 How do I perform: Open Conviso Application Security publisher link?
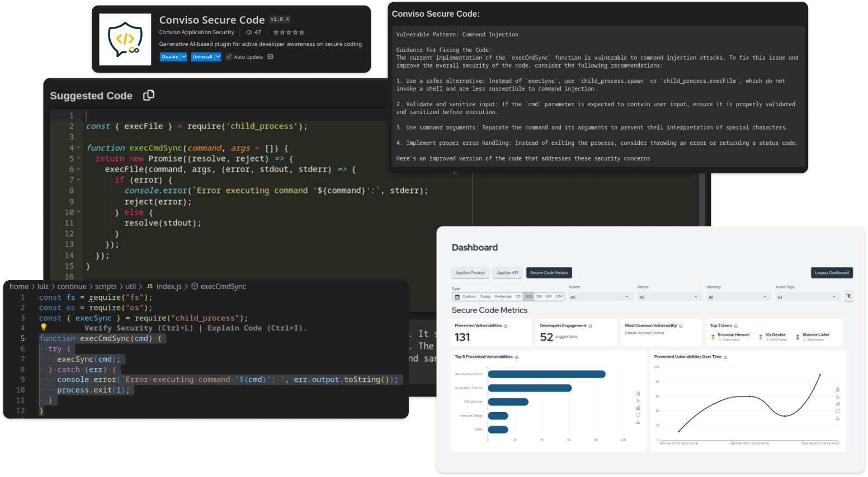point(196,32)
